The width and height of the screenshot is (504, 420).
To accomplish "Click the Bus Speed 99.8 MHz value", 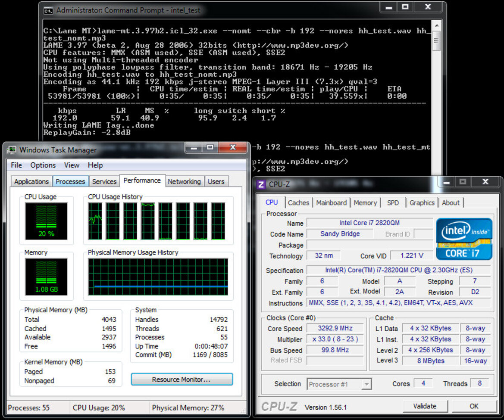I will coord(335,350).
